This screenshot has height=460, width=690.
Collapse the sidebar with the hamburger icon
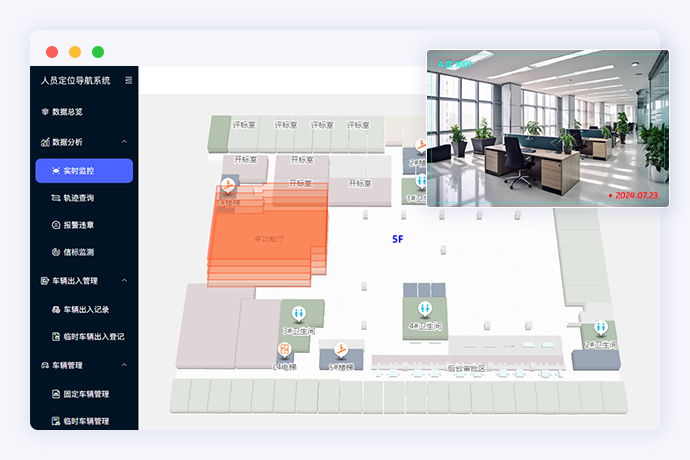click(128, 80)
